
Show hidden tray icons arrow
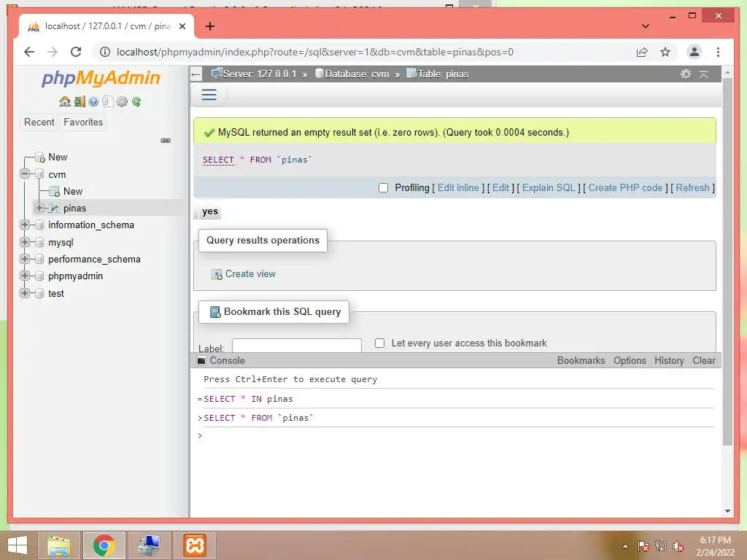(x=625, y=546)
